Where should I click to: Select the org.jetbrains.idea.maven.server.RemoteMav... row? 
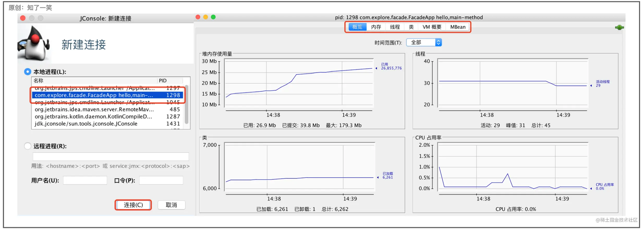click(107, 109)
